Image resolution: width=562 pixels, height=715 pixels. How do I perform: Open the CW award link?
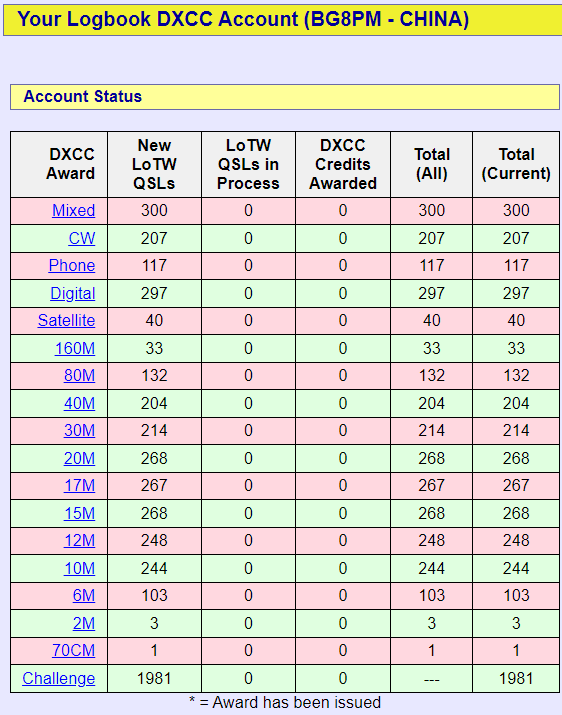(82, 238)
